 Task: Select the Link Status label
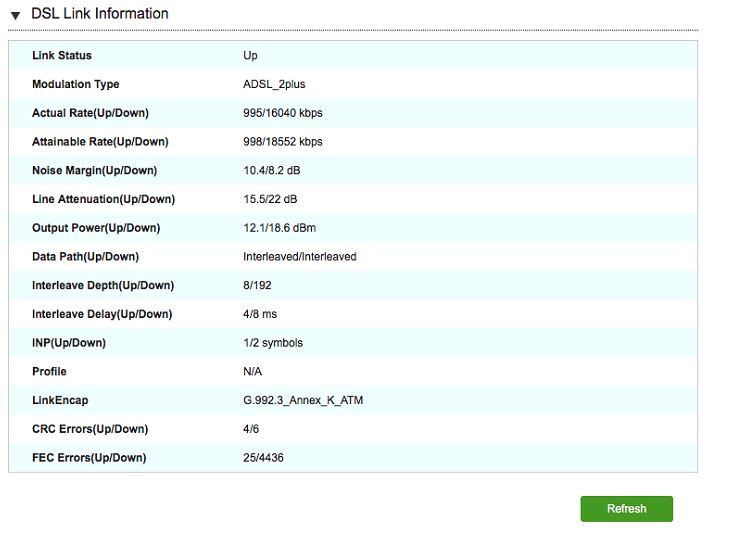[62, 55]
